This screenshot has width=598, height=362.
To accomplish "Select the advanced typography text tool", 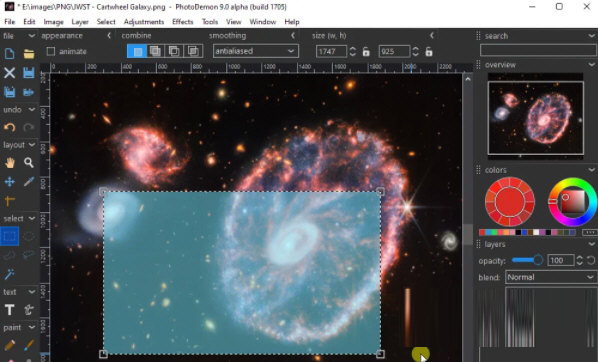I will click(29, 309).
